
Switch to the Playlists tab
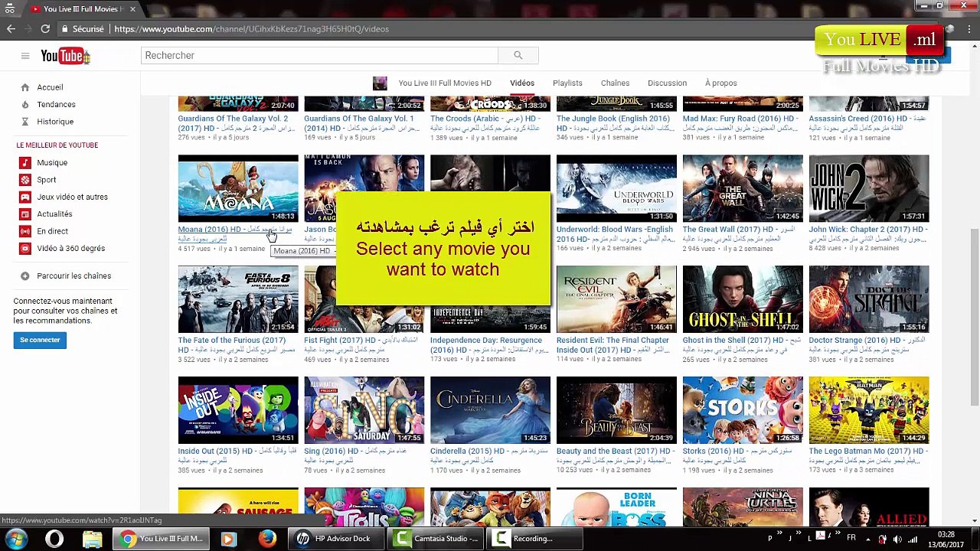coord(567,83)
